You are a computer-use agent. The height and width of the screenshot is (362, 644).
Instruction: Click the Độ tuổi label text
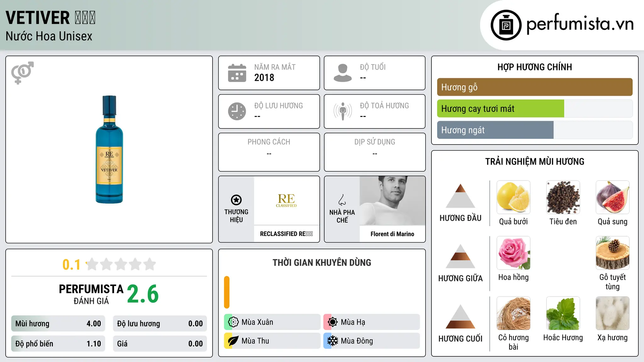point(373,67)
